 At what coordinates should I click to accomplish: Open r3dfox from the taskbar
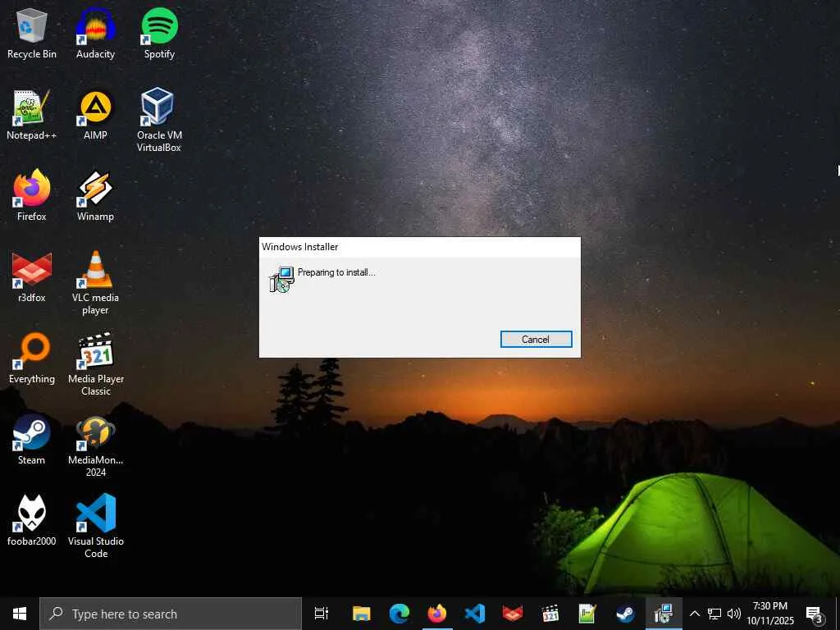tap(513, 614)
